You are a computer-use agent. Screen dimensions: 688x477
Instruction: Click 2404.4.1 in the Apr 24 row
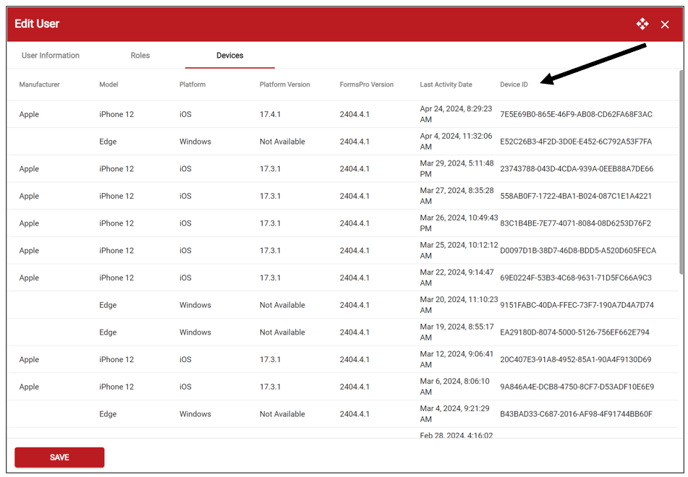355,114
